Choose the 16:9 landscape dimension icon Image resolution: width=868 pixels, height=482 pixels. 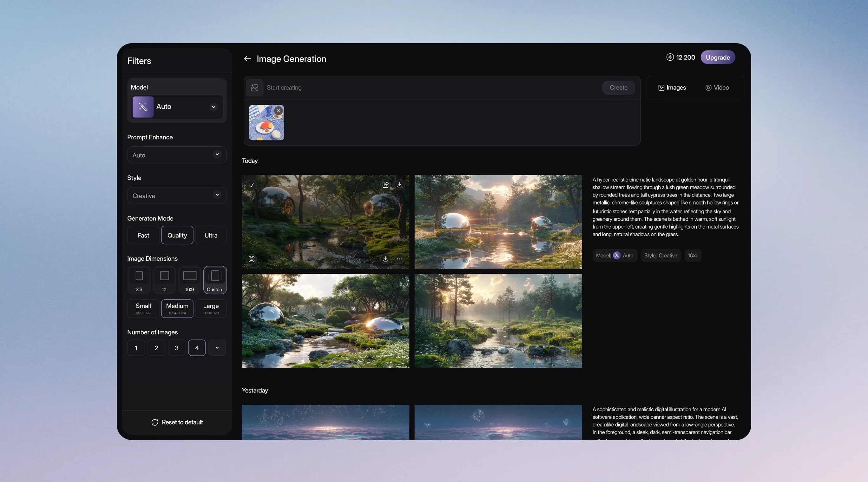pyautogui.click(x=190, y=280)
